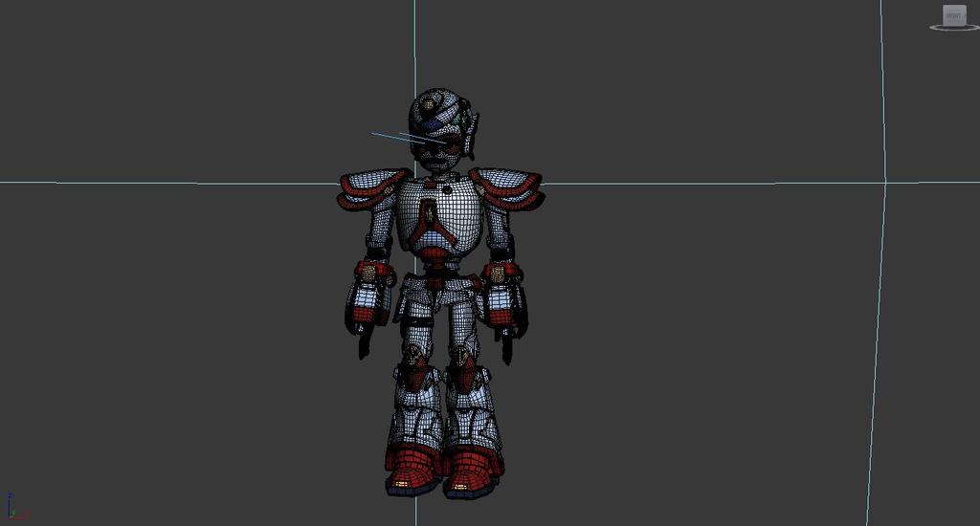Click the red boot on the screen's right

coord(472,470)
